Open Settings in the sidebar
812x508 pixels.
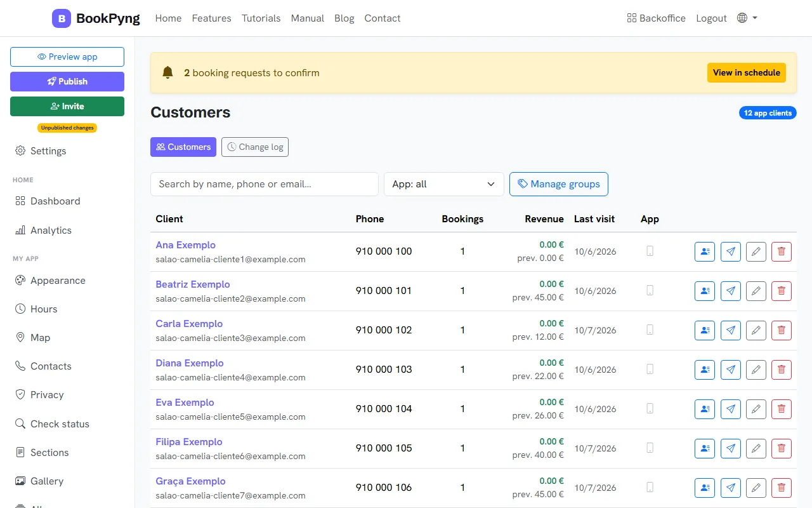pos(41,151)
